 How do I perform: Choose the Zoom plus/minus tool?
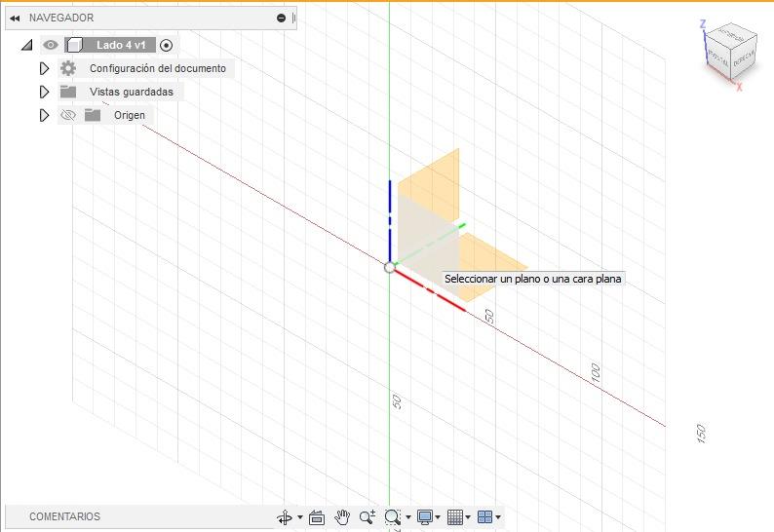click(368, 516)
